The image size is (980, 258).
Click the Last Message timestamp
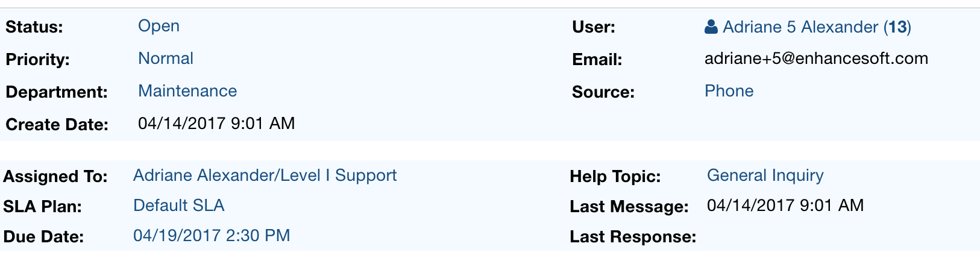[x=785, y=206]
